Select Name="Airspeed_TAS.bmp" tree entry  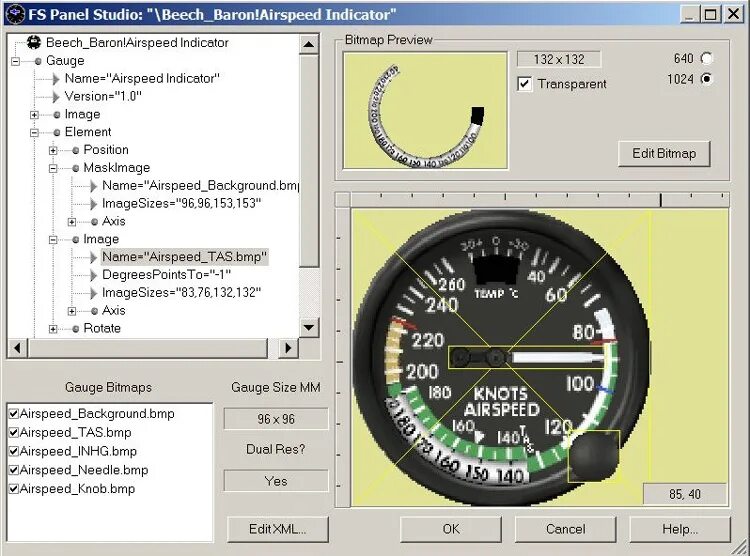coord(185,257)
